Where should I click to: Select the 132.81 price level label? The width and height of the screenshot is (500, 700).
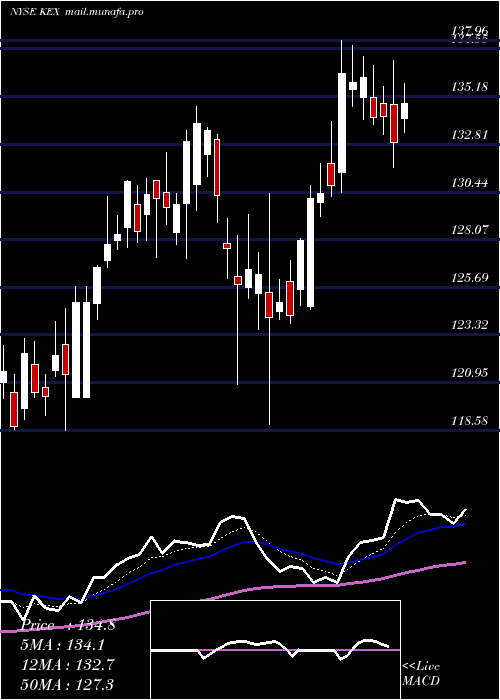[469, 134]
